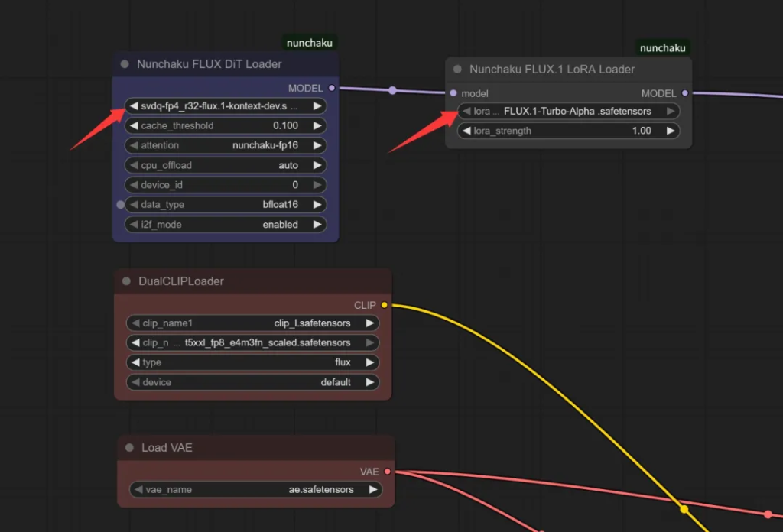Click t5xxl clip field left arrow
The width and height of the screenshot is (783, 532).
click(135, 343)
